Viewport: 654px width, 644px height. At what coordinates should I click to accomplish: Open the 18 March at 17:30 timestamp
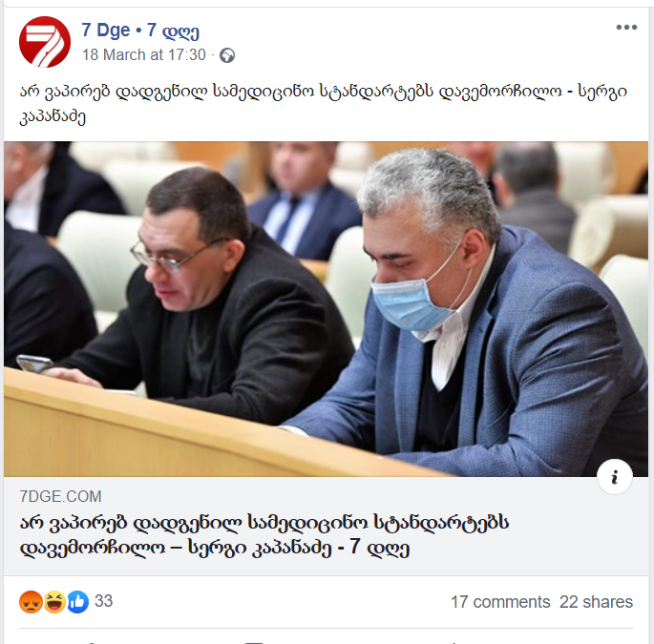click(144, 55)
